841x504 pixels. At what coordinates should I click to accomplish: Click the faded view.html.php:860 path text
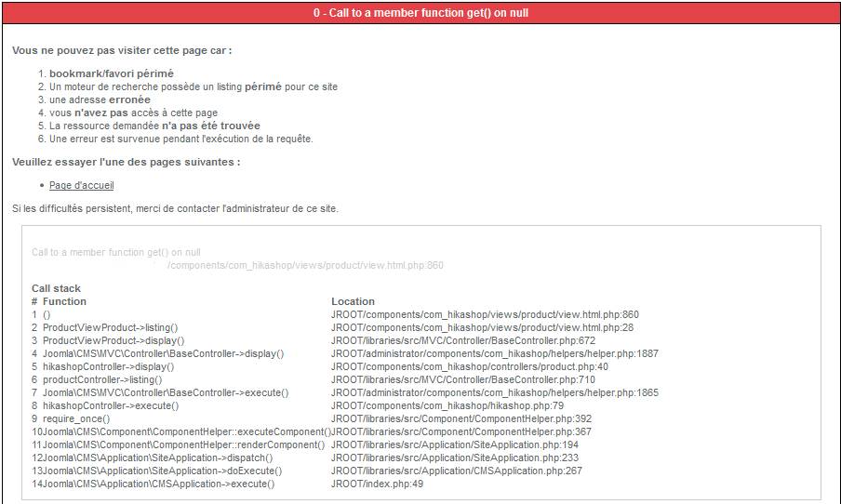click(305, 265)
